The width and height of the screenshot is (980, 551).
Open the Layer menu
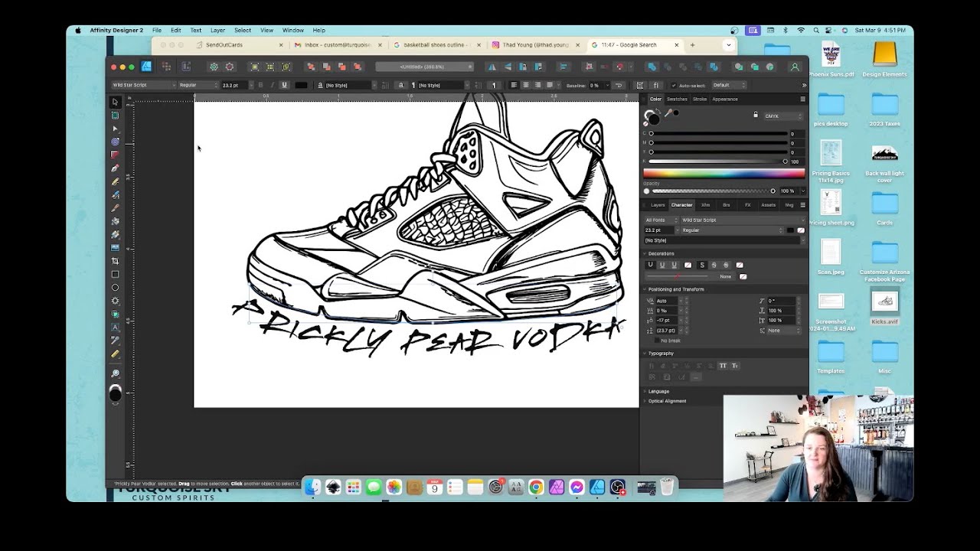coord(217,30)
